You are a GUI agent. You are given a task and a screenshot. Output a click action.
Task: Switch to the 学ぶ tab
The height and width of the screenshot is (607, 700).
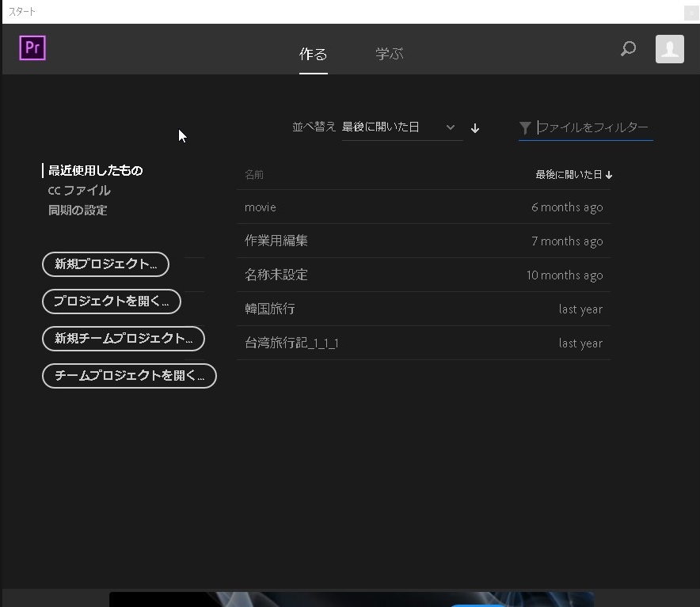click(x=389, y=54)
